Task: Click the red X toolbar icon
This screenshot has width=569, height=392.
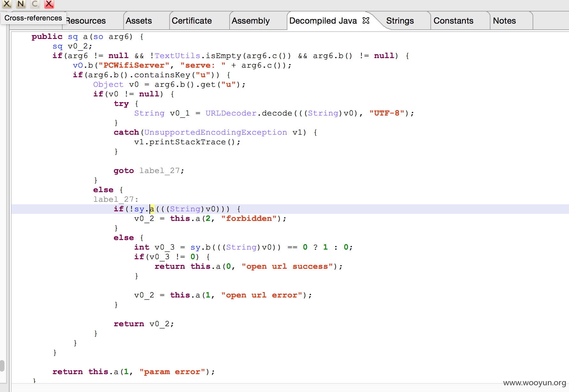Action: pyautogui.click(x=49, y=4)
